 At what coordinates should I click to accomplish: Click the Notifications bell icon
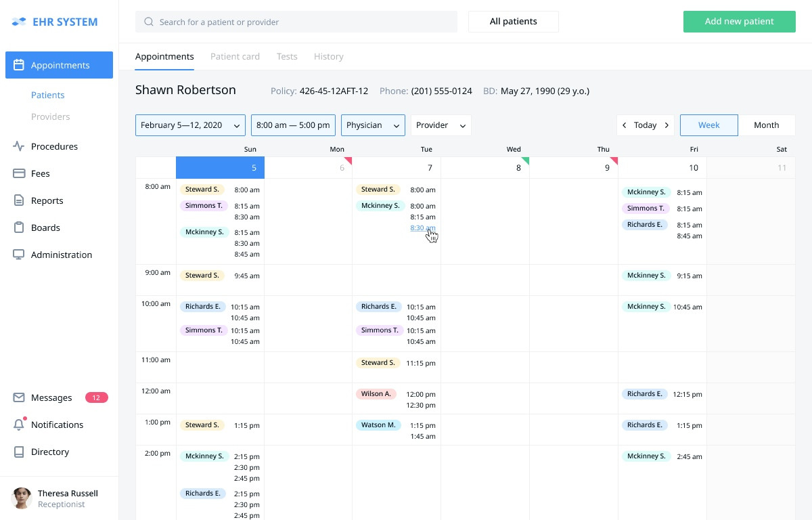19,425
